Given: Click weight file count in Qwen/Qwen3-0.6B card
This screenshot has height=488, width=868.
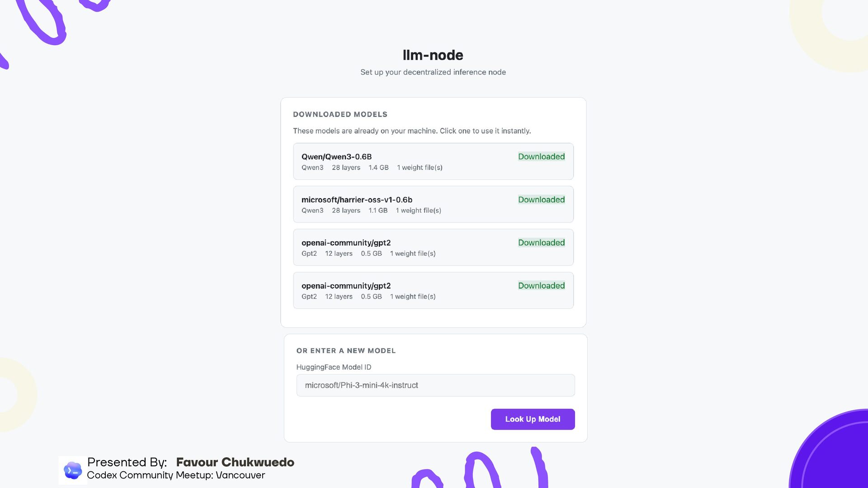Looking at the screenshot, I should (420, 168).
